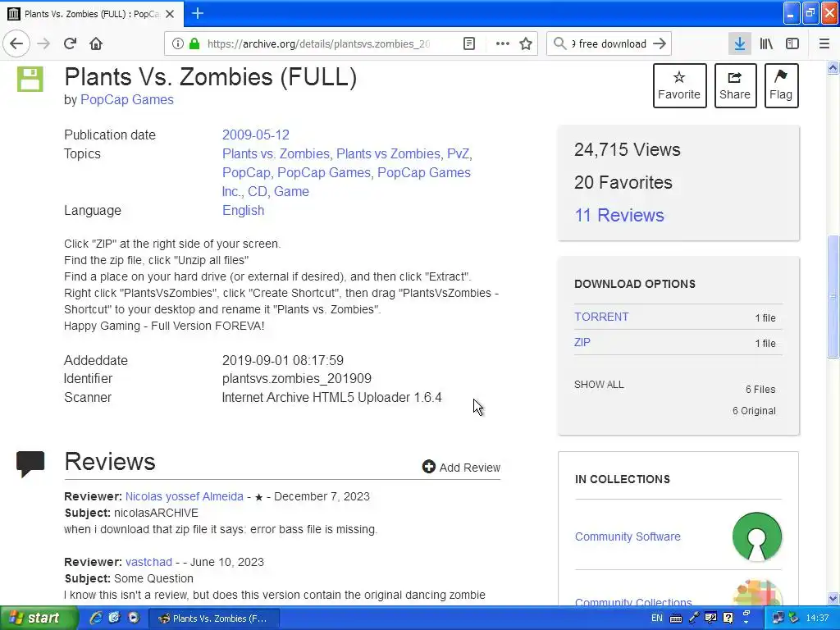Click the 24,715 Views text

(628, 149)
